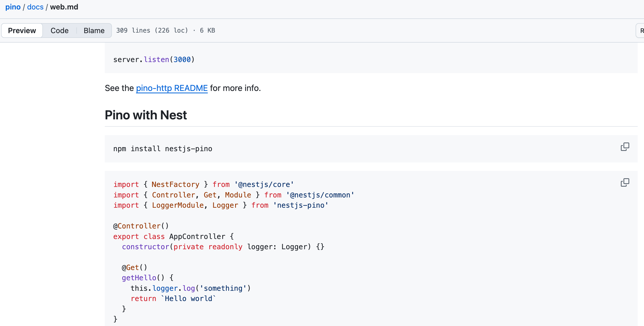Image resolution: width=644 pixels, height=326 pixels.
Task: Open the pino repository breadcrumb link
Action: point(13,7)
